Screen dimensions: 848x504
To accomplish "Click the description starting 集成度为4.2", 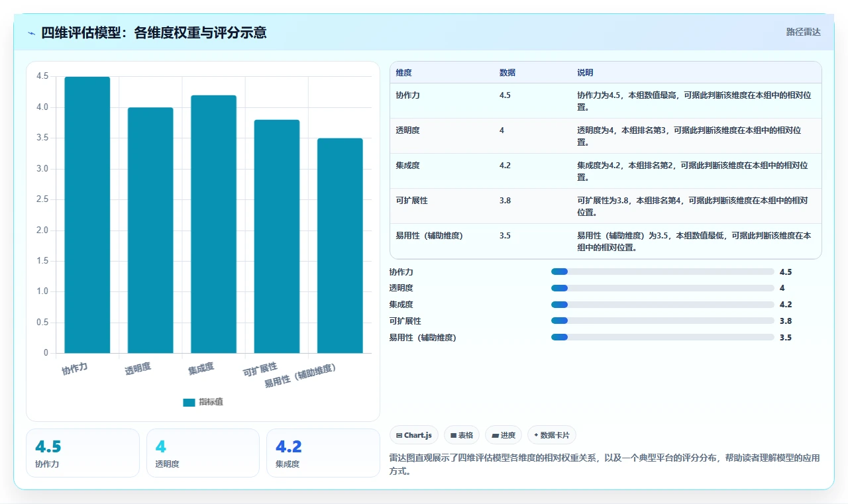I will (692, 171).
